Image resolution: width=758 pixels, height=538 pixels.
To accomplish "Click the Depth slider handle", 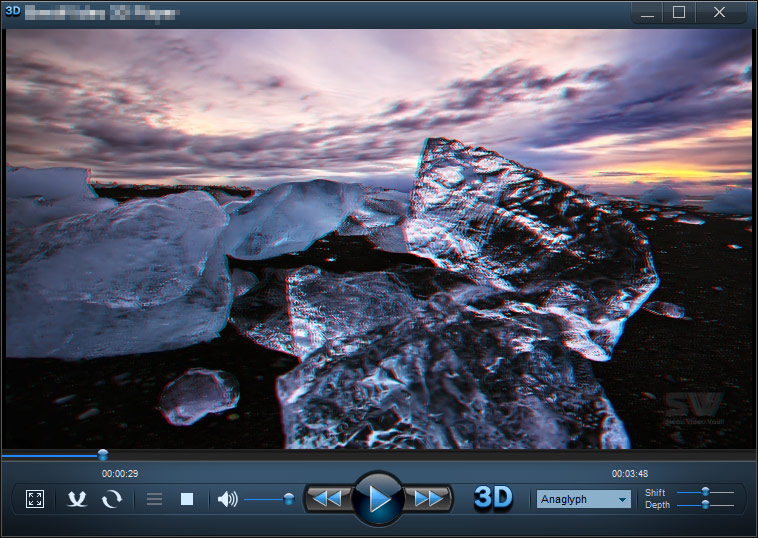I will (705, 505).
